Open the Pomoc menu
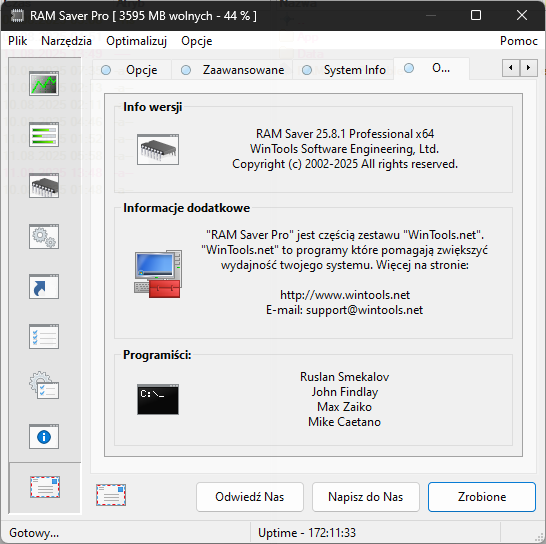The width and height of the screenshot is (546, 544). click(518, 41)
